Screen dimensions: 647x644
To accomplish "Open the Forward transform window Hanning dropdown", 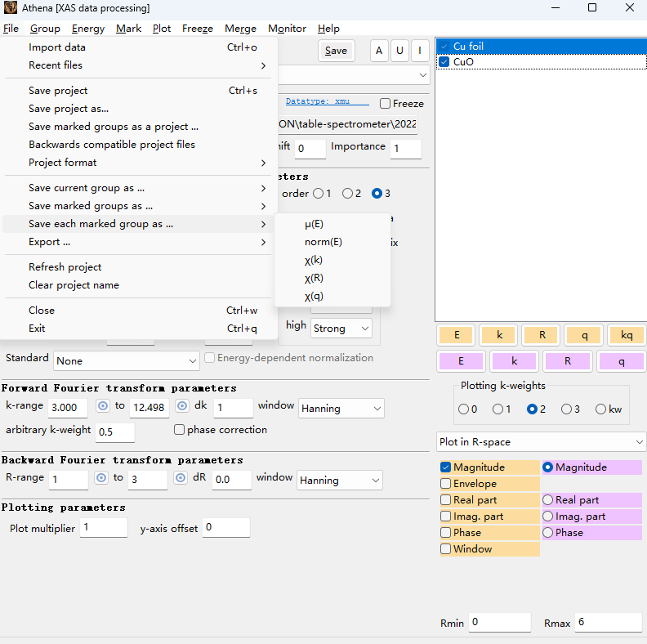I will 341,409.
